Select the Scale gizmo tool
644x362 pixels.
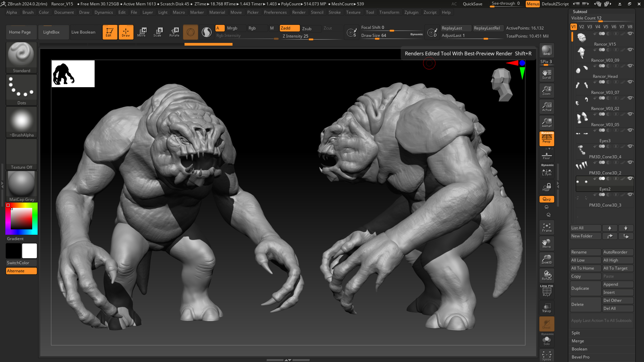coord(158,32)
